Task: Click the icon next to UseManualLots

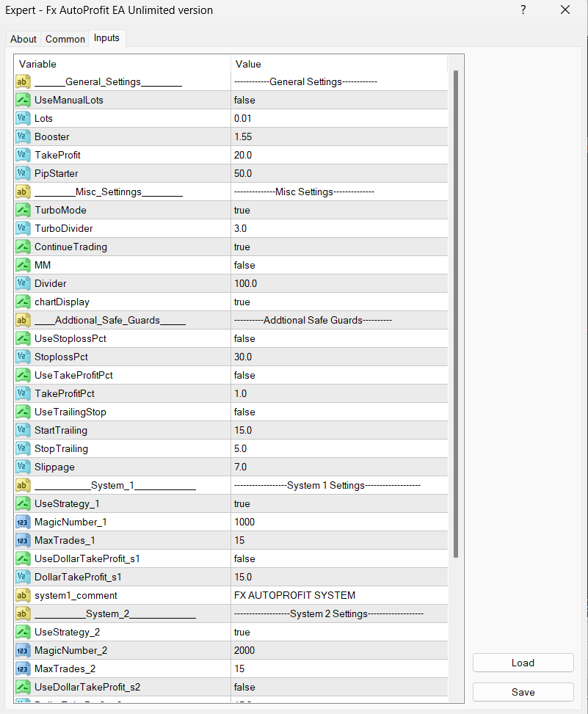Action: click(23, 100)
